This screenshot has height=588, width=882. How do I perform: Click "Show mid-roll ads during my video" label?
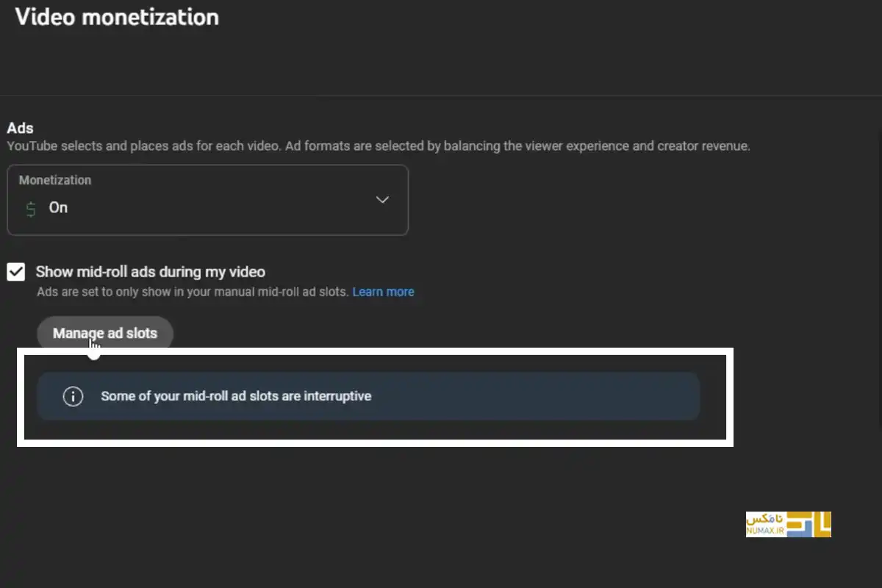pyautogui.click(x=151, y=272)
